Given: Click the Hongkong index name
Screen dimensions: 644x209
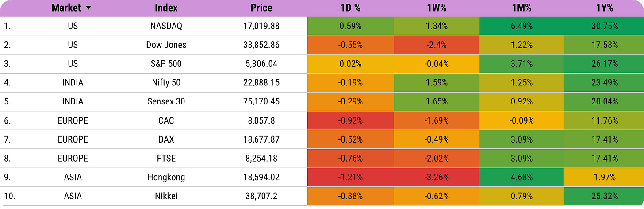Looking at the screenshot, I should click(166, 178).
